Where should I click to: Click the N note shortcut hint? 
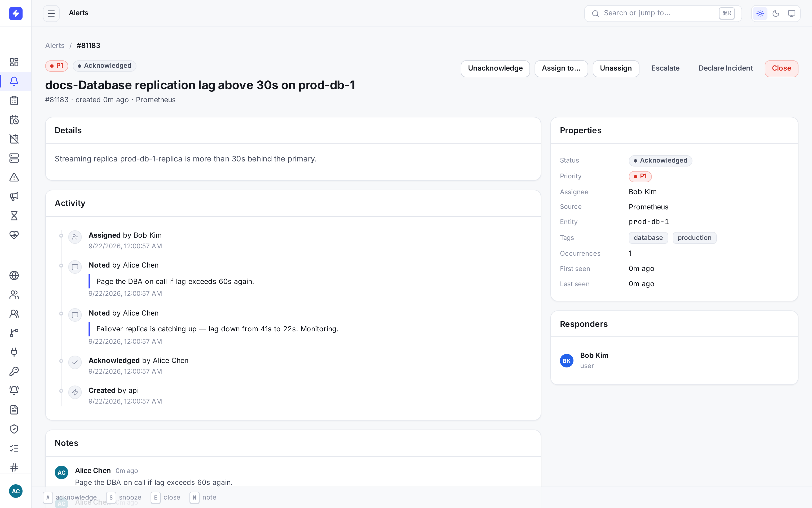coord(203,498)
